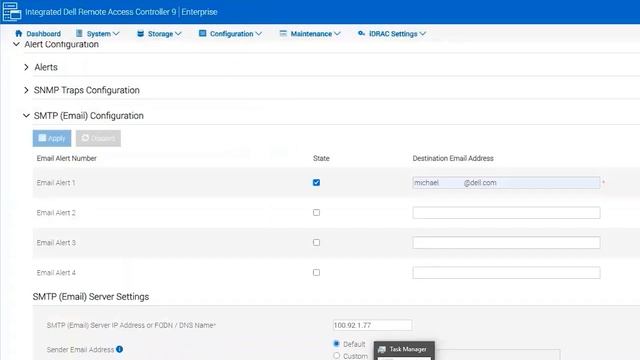Click the iDRAC Settings gear icon
The width and height of the screenshot is (640, 360).
361,33
